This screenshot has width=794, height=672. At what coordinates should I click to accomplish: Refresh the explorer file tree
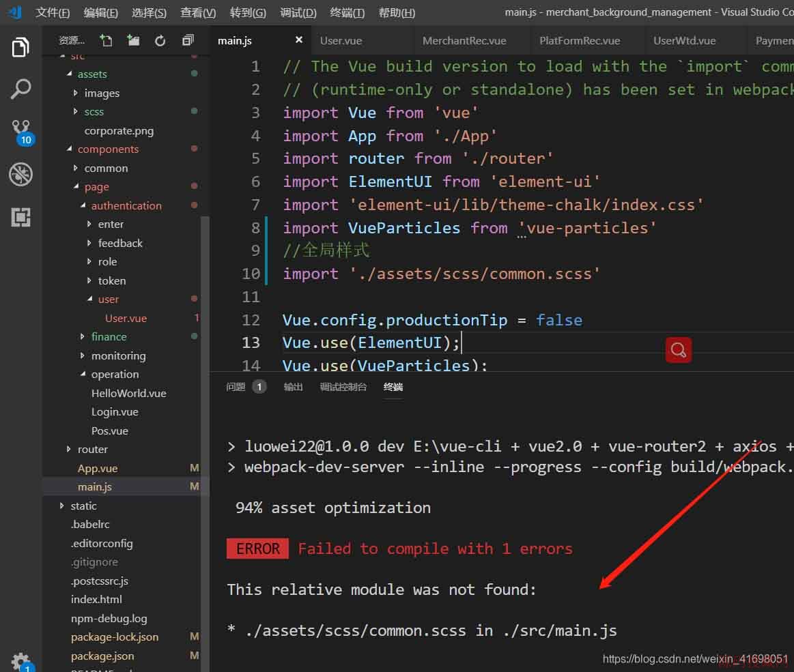click(160, 41)
